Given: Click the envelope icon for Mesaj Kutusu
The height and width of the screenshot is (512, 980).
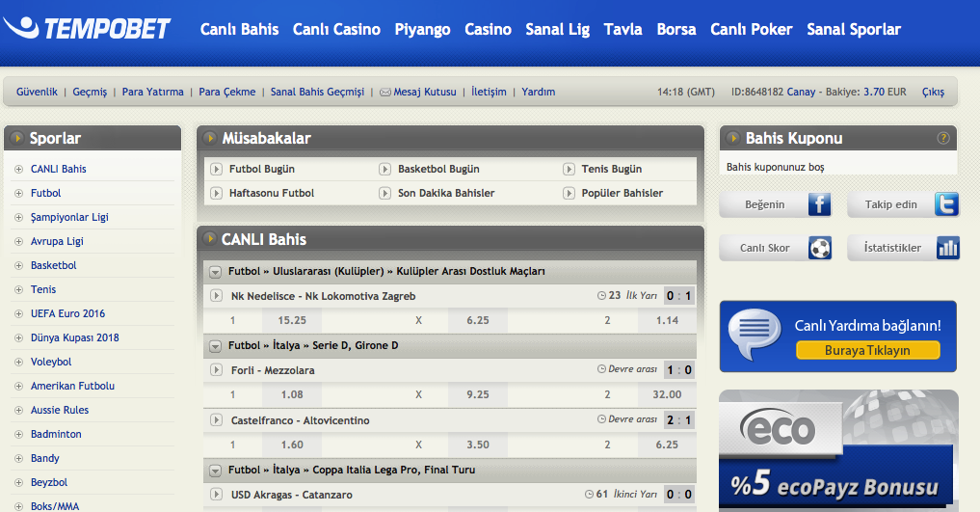Looking at the screenshot, I should 385,93.
